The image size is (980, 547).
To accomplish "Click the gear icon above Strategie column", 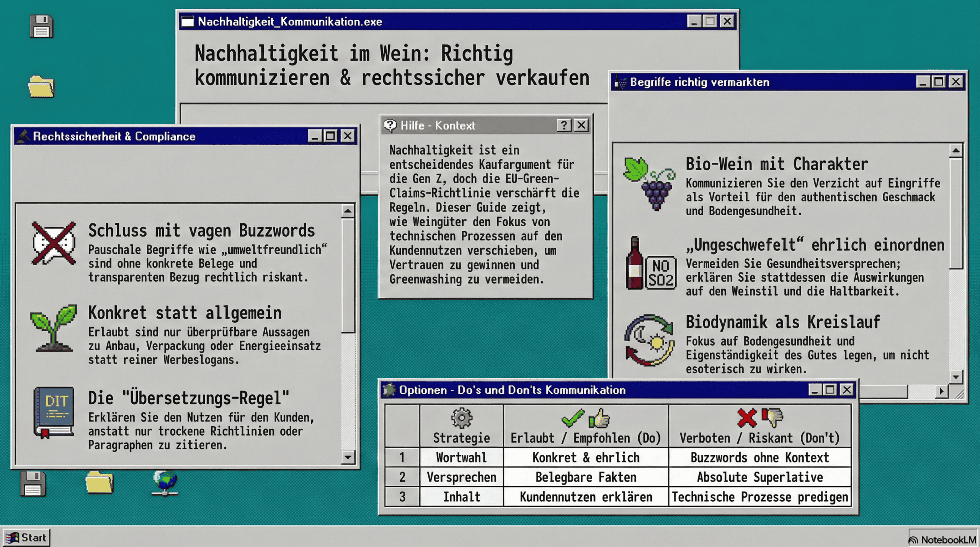I will click(461, 418).
